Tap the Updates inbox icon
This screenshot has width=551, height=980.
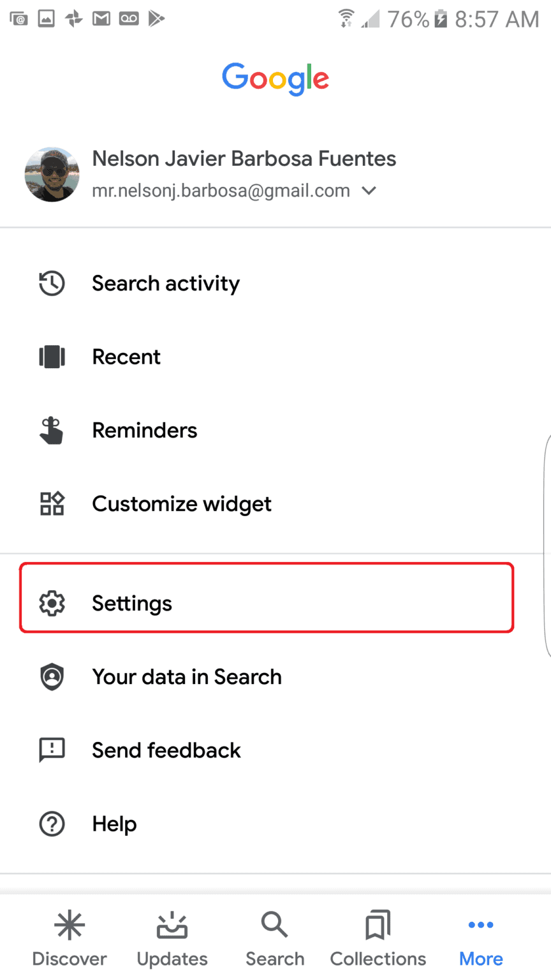click(x=172, y=924)
